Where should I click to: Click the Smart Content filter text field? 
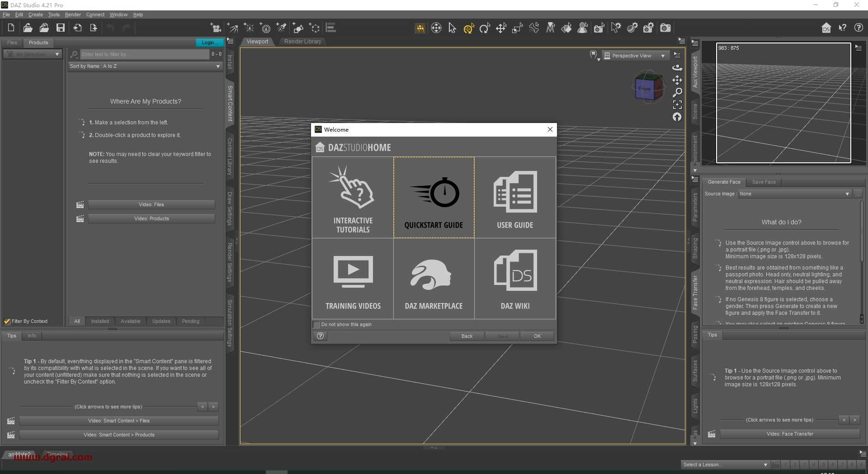(x=145, y=54)
